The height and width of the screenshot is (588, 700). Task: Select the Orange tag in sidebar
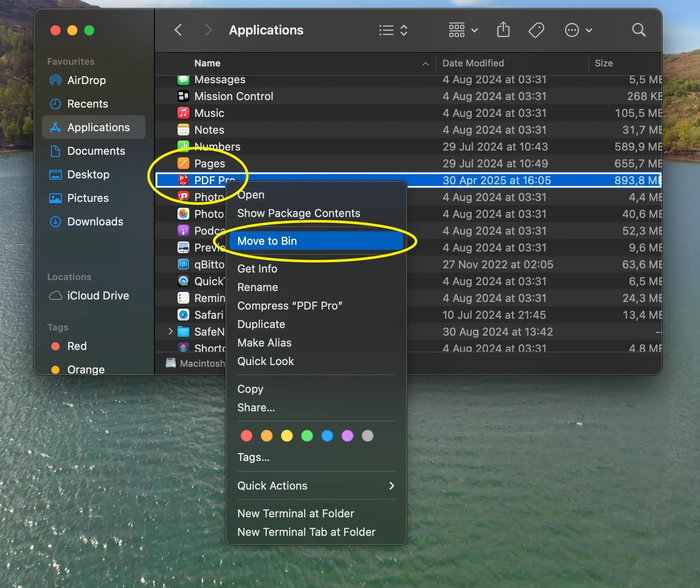[x=94, y=369]
